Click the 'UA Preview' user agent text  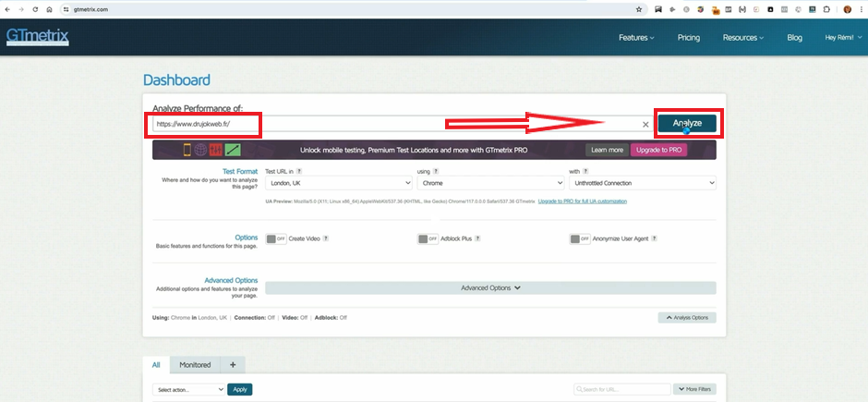coord(400,201)
